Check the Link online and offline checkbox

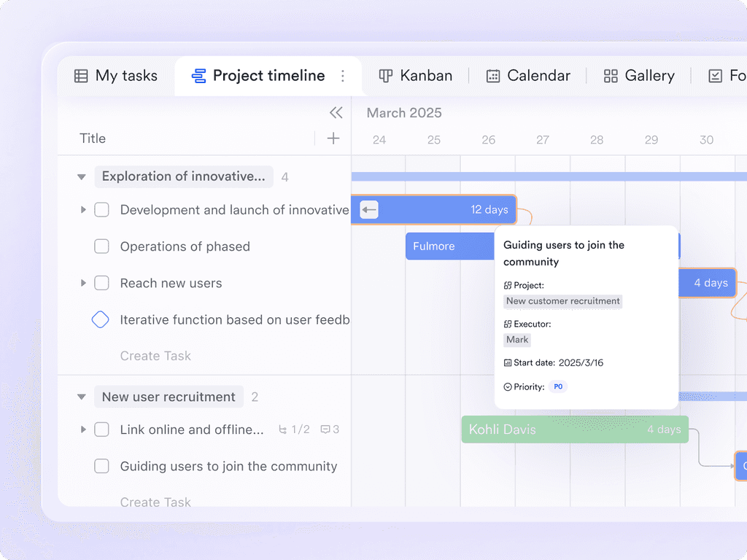pos(101,429)
